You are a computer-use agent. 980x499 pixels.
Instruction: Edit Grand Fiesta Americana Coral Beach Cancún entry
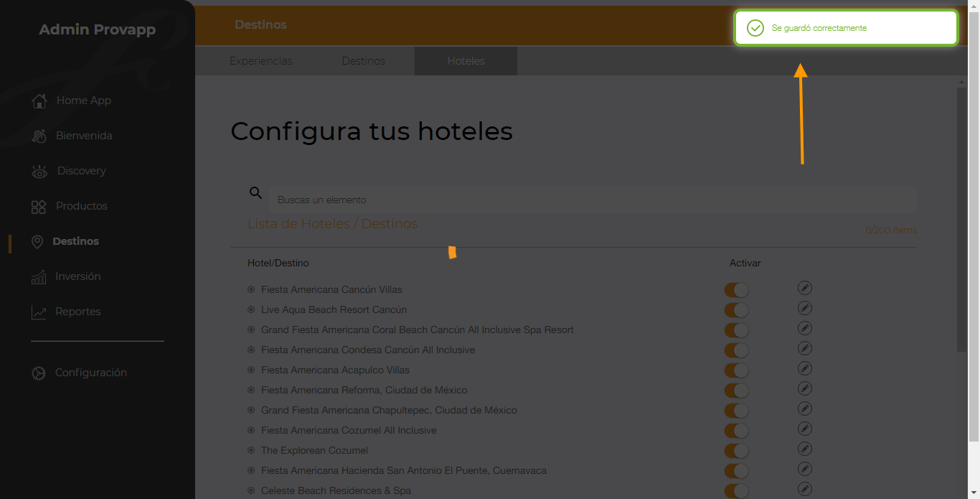pyautogui.click(x=805, y=328)
